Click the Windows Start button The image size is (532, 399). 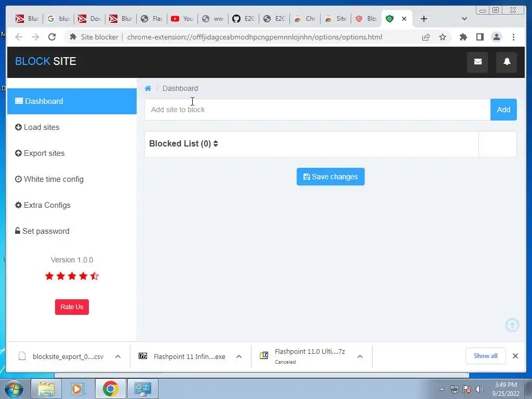pos(14,389)
